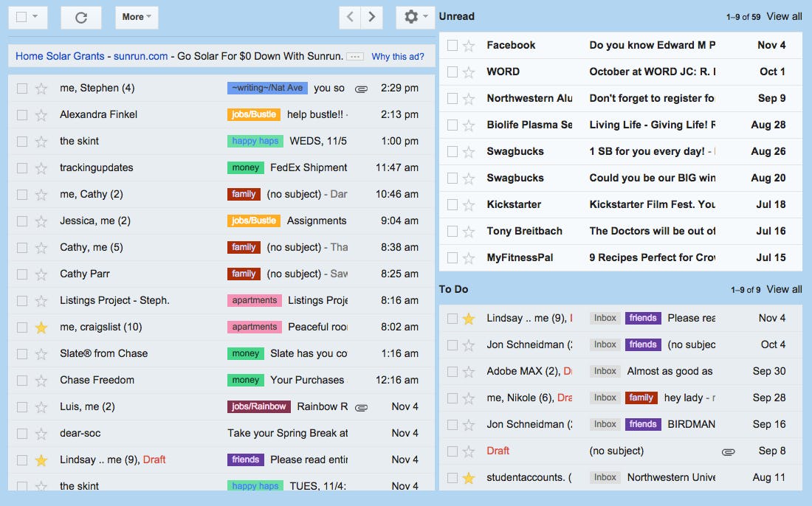Click View all in the Unread section
The image size is (812, 506).
coord(784,16)
